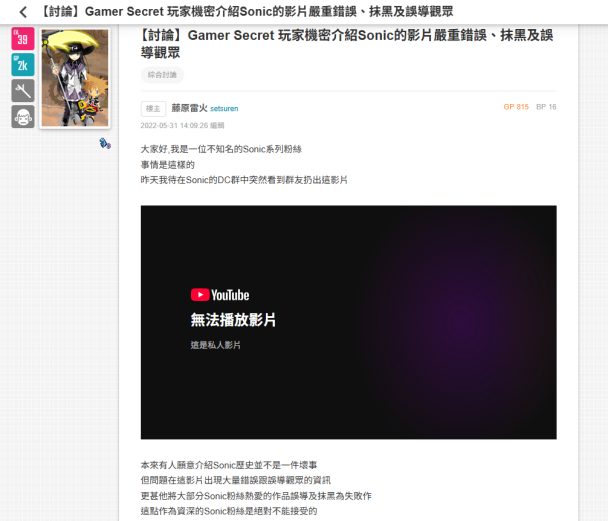Click the small blue medal icon below avatar
Viewport: 608px width, 521px height.
click(105, 143)
